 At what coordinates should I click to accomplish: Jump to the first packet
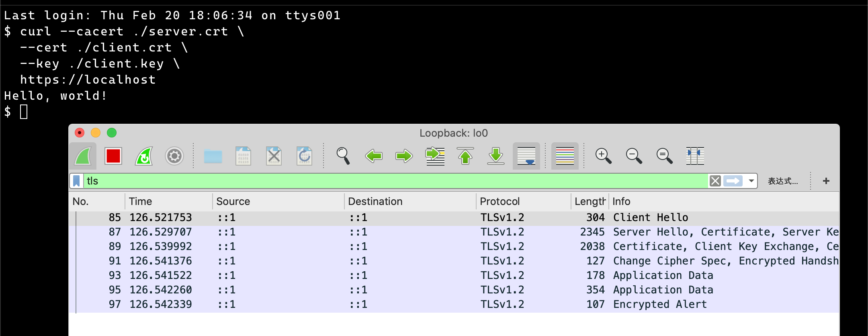(x=465, y=156)
